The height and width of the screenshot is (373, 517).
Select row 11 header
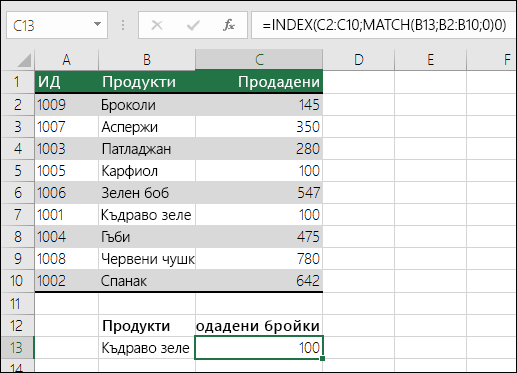(17, 304)
